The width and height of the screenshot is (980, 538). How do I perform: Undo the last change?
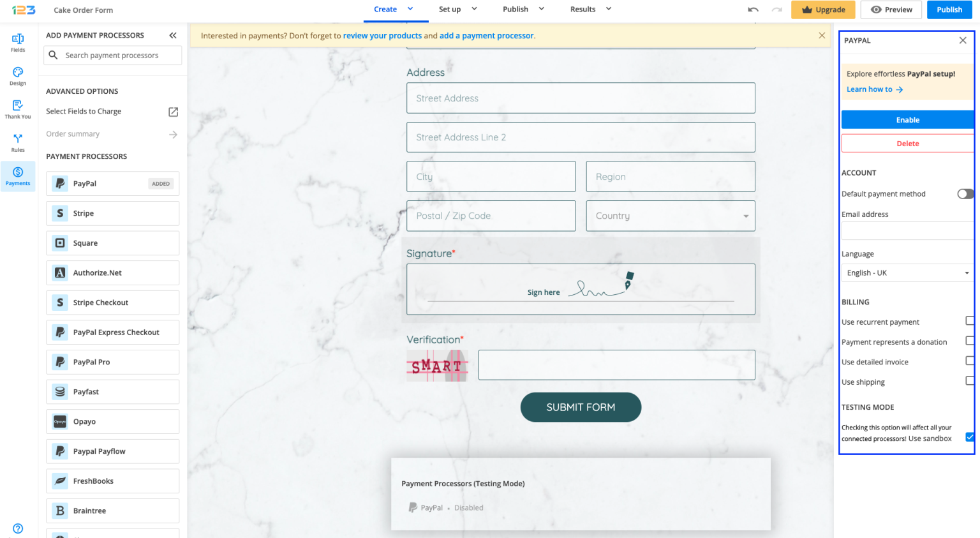[x=754, y=10]
